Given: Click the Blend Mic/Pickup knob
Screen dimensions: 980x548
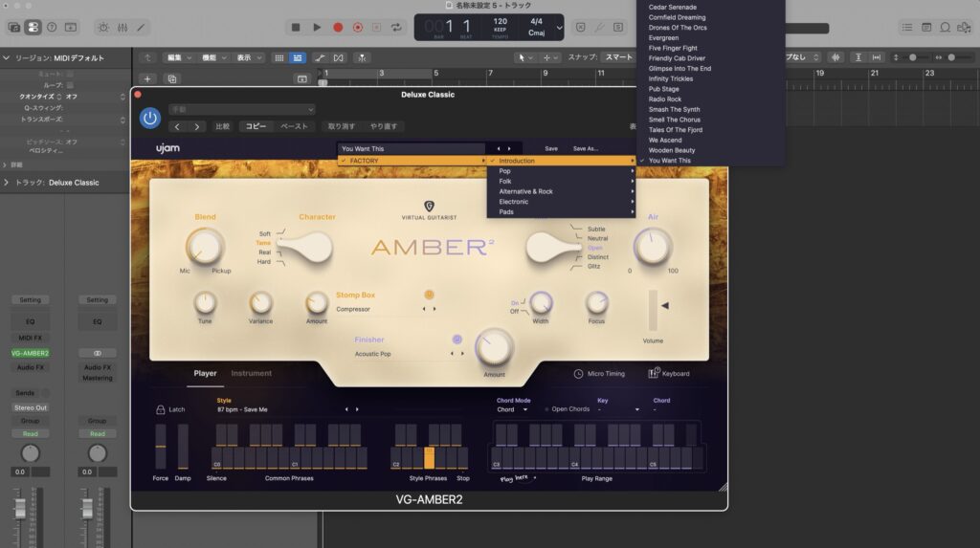Looking at the screenshot, I should coord(205,246).
